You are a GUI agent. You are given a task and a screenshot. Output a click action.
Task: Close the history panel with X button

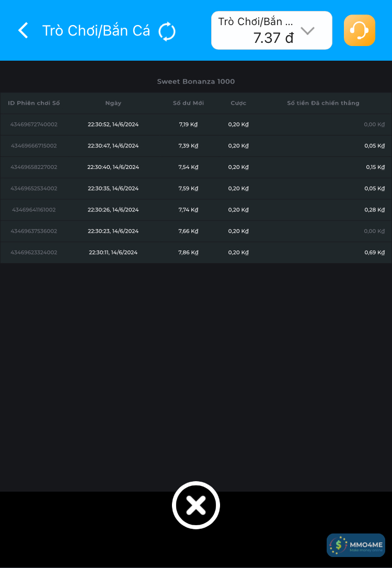[x=196, y=505]
